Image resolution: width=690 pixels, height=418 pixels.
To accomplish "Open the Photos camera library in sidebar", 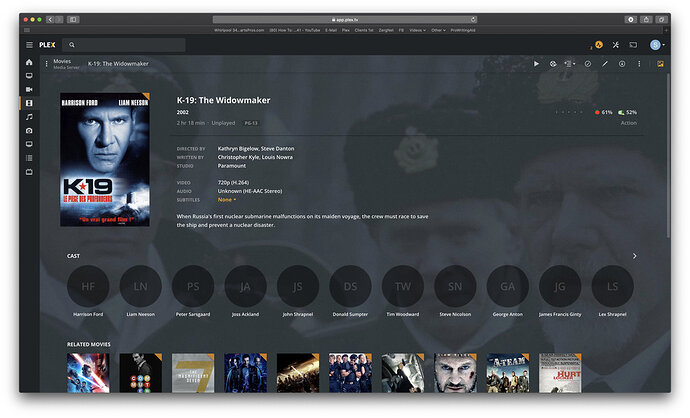I will pyautogui.click(x=29, y=131).
